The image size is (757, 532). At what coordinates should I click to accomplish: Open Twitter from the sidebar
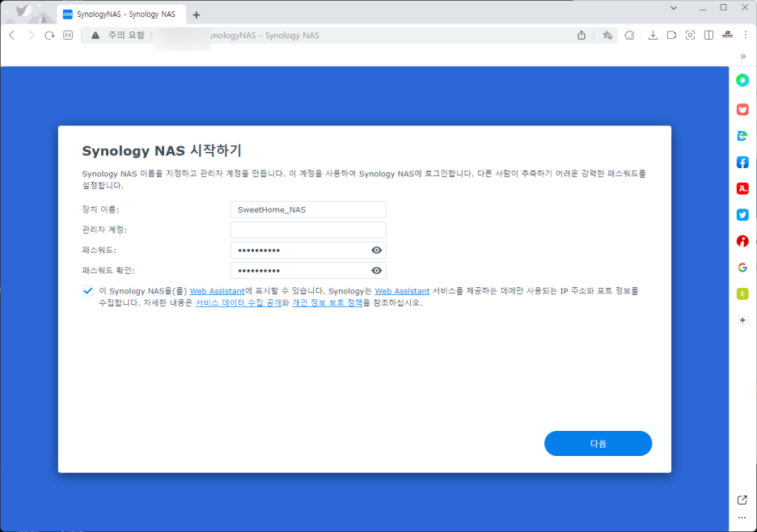742,215
